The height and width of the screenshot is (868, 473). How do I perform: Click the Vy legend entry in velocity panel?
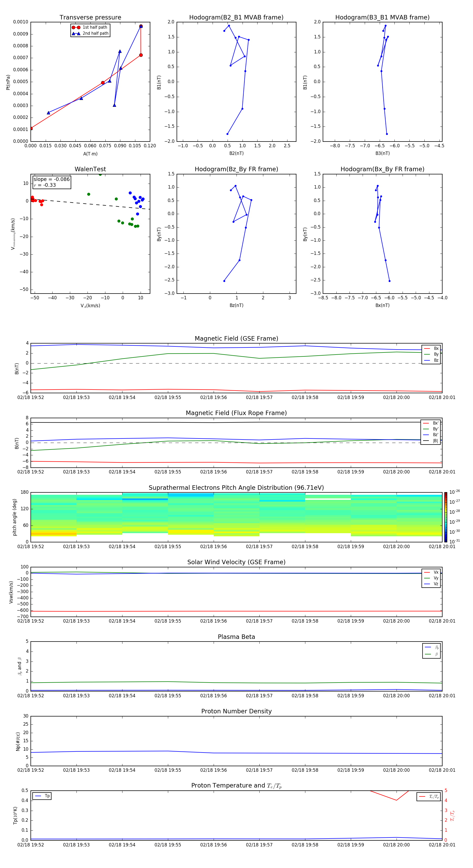(x=431, y=578)
